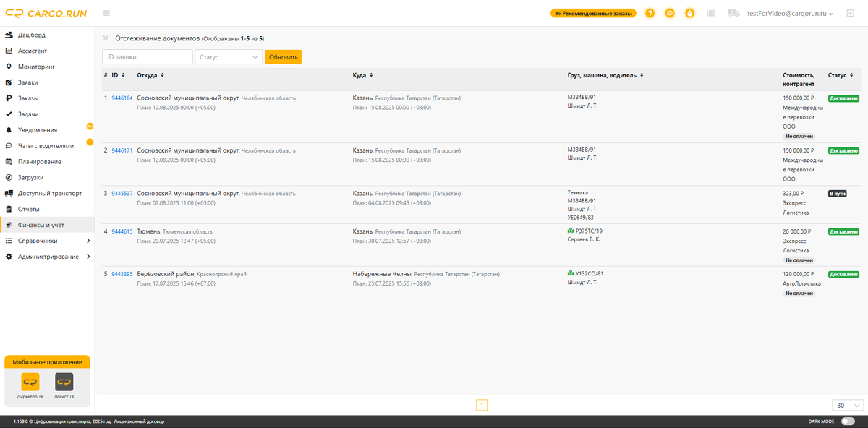This screenshot has height=428, width=868.
Task: Sort by Статус column arrows
Action: [x=852, y=75]
